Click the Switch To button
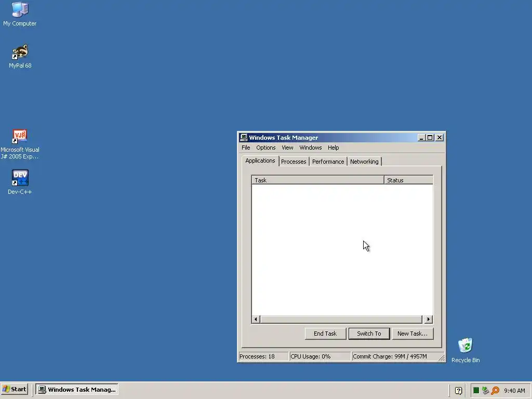 (x=369, y=334)
